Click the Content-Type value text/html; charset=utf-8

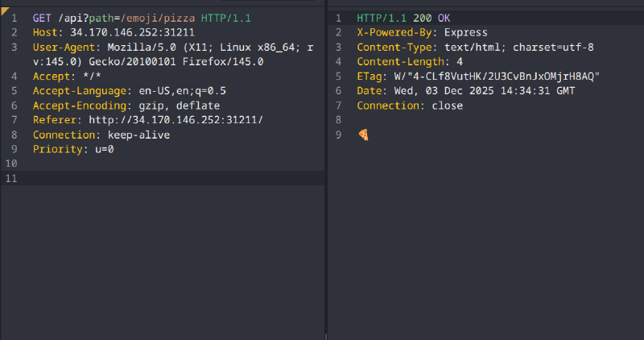(519, 47)
